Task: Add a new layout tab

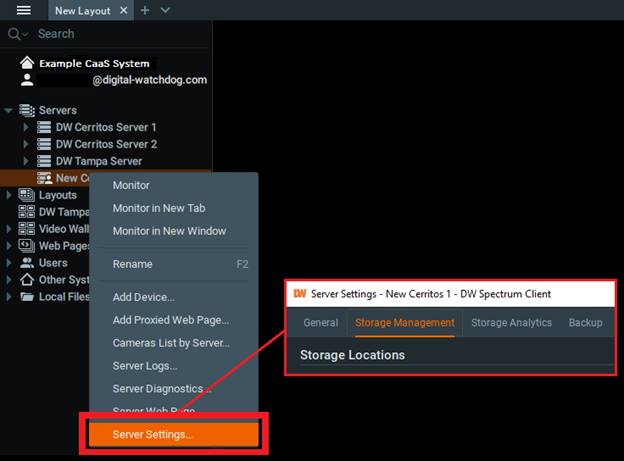Action: coord(145,10)
